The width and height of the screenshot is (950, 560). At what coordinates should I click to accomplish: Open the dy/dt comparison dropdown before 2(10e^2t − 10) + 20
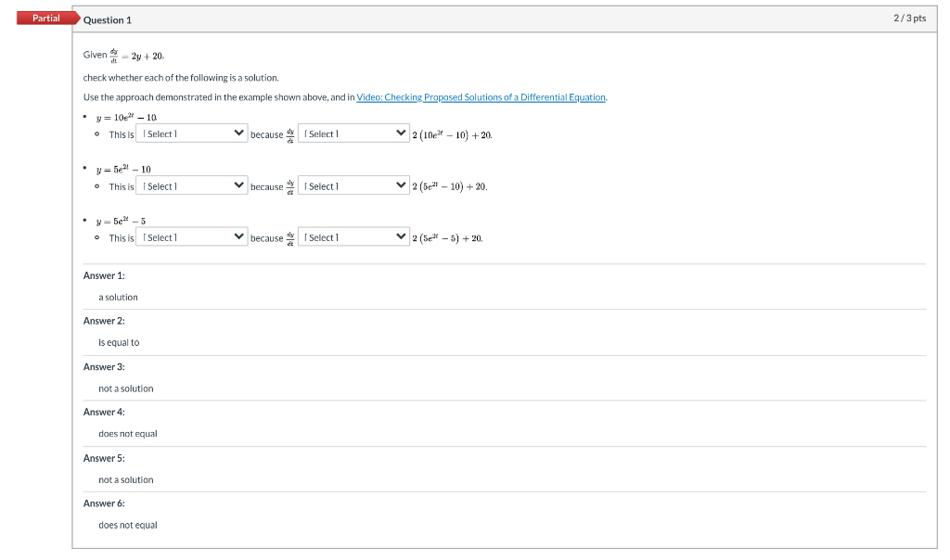click(353, 134)
